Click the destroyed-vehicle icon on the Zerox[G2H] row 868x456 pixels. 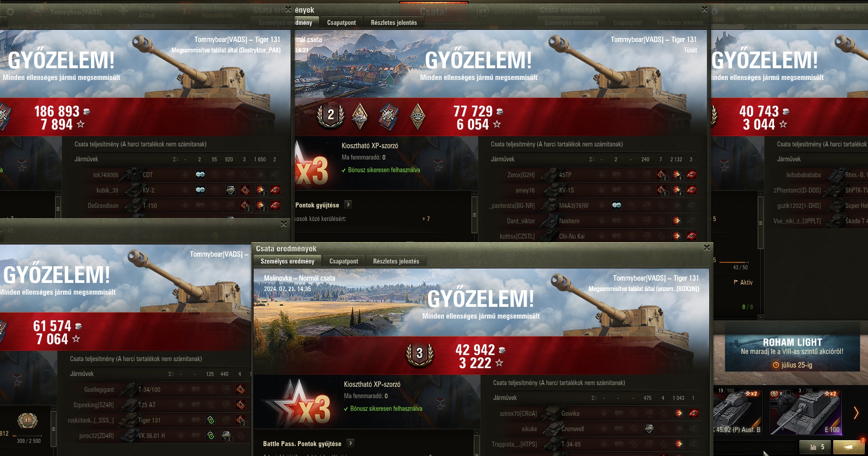coord(691,174)
